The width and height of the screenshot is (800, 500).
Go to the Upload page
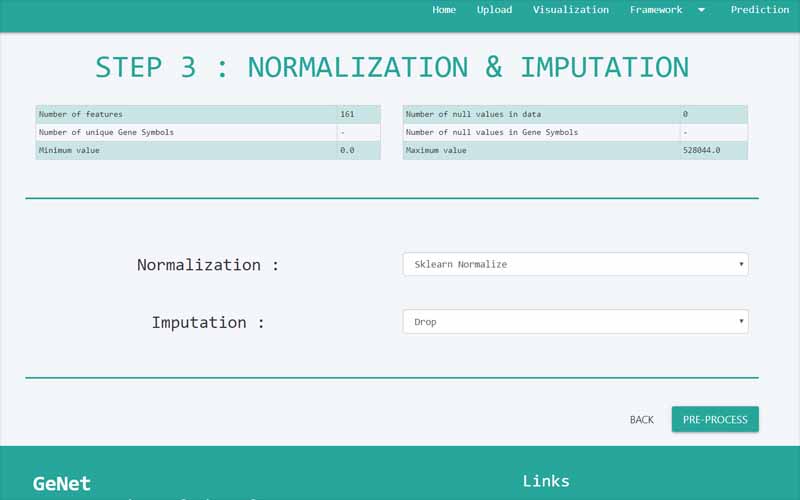[x=494, y=10]
